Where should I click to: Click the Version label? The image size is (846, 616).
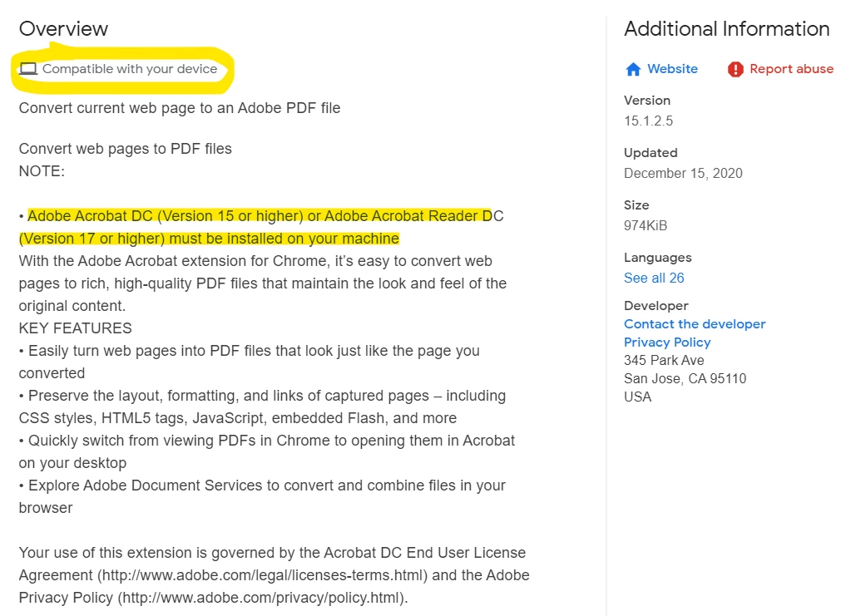coord(647,101)
